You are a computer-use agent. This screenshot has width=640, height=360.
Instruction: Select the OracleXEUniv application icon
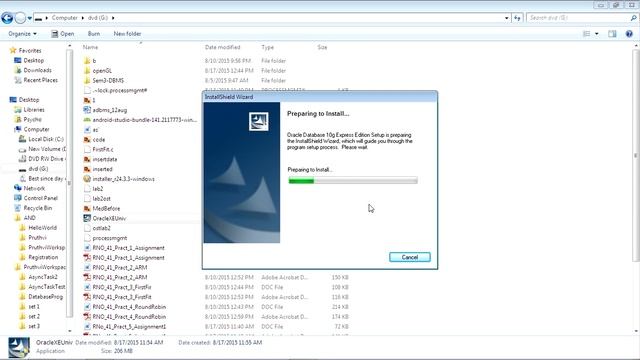pos(87,218)
